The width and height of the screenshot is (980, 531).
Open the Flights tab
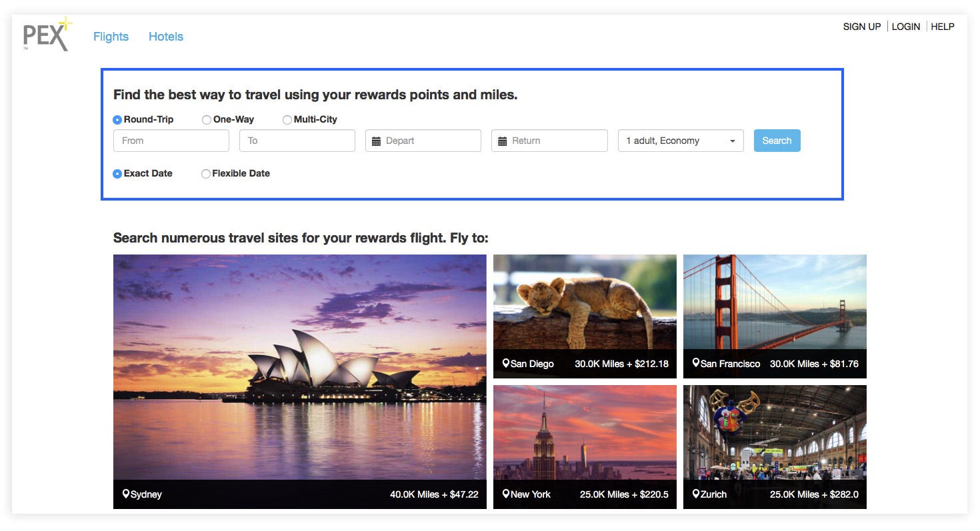click(x=111, y=37)
